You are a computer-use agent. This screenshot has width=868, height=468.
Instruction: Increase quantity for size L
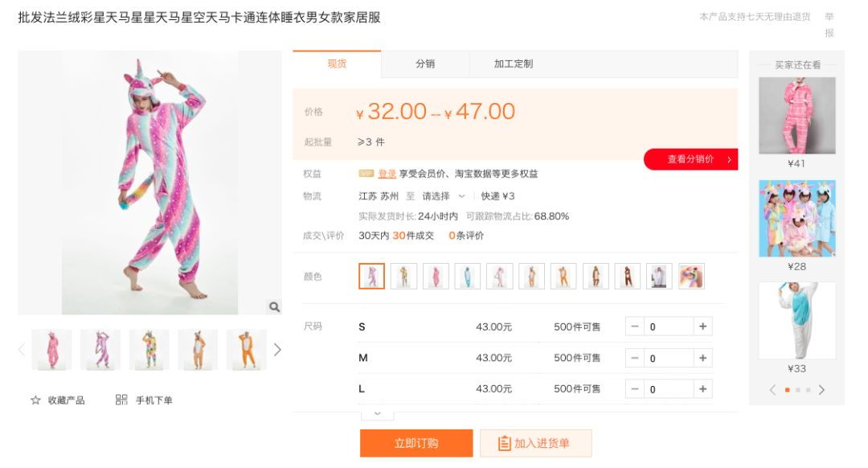click(702, 389)
